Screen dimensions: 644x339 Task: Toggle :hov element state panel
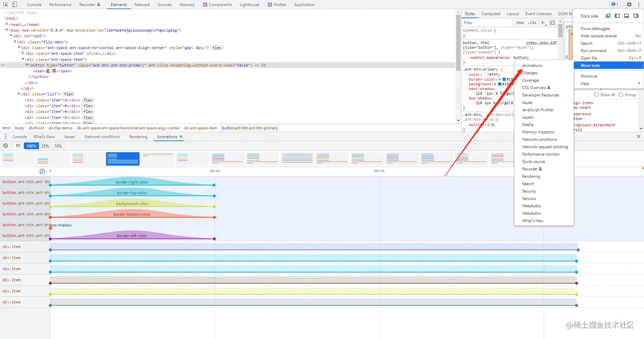pyautogui.click(x=520, y=23)
